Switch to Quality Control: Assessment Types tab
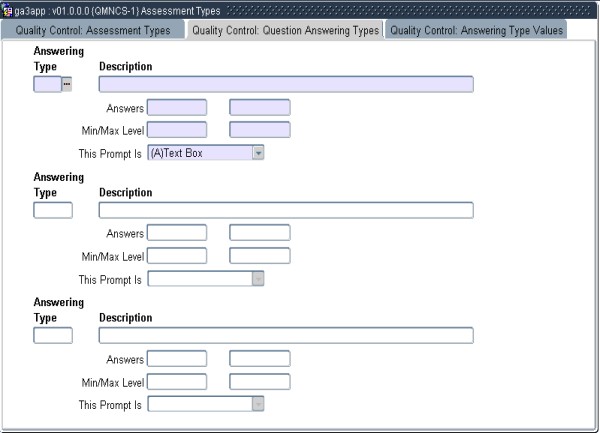The image size is (600, 433). pyautogui.click(x=93, y=30)
